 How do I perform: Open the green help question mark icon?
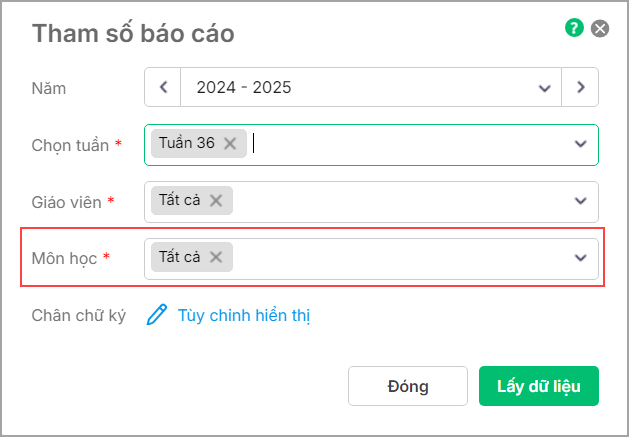[x=574, y=28]
